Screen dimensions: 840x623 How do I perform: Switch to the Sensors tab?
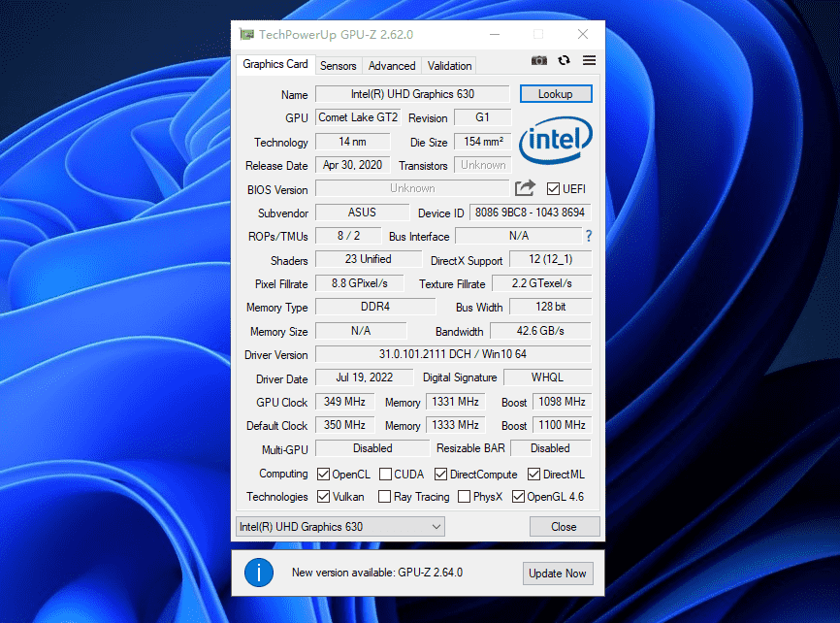(x=339, y=66)
